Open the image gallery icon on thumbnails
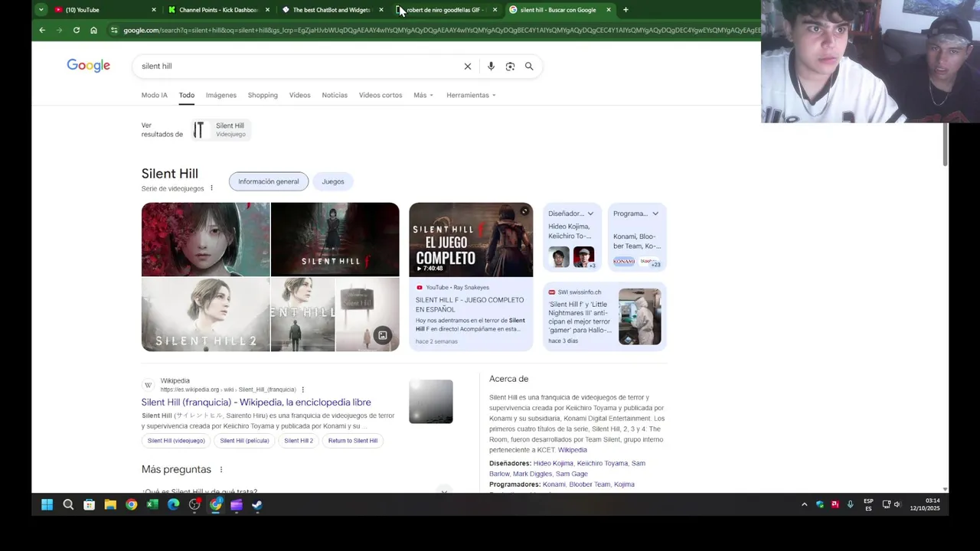Screen dimensions: 980x551 pos(383,335)
